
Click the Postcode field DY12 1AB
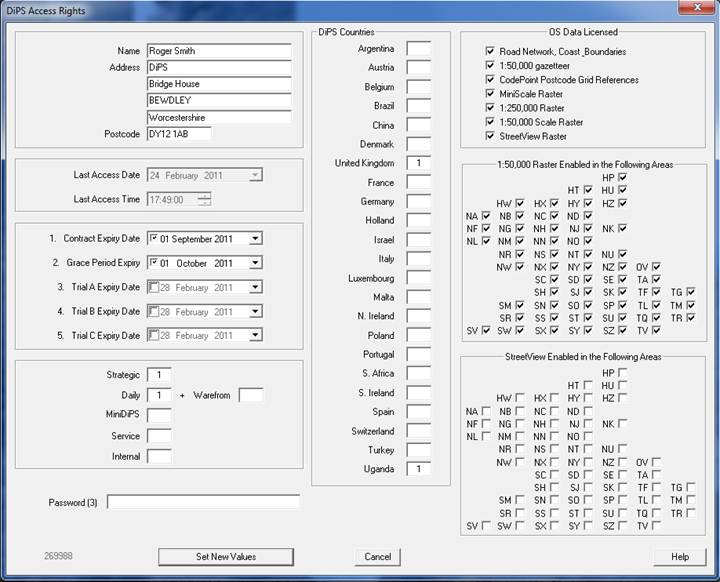point(179,134)
